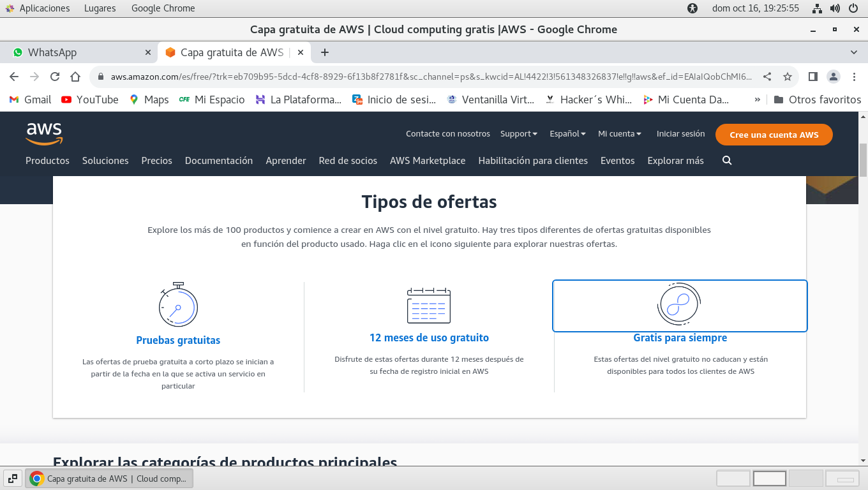Expand the Support dropdown menu

(518, 134)
